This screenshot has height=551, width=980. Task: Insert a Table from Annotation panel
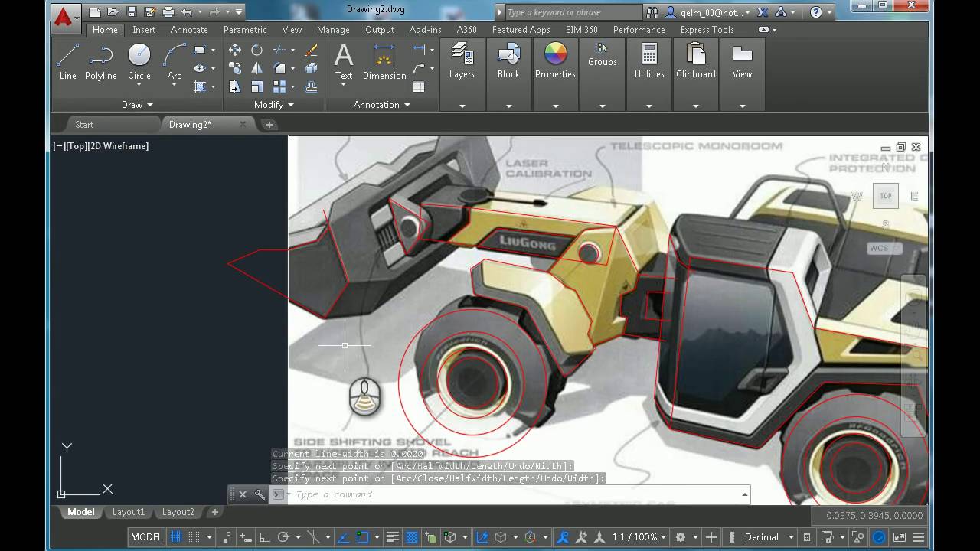[419, 87]
